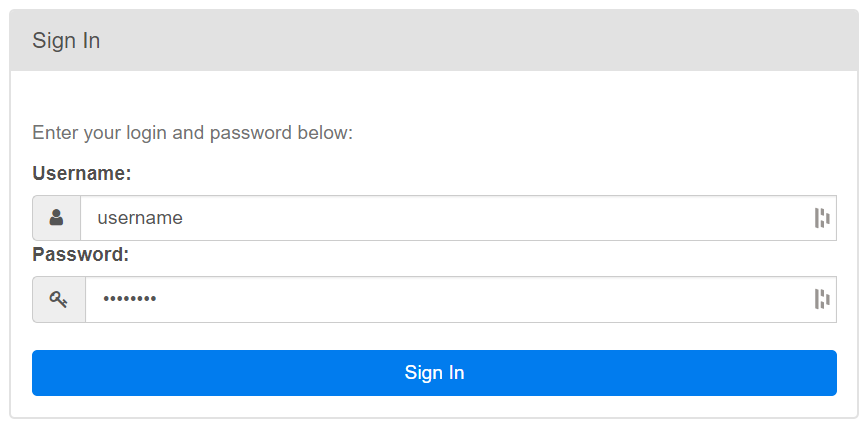Click the user silhouette icon beside Username field
867x427 pixels.
click(x=57, y=218)
